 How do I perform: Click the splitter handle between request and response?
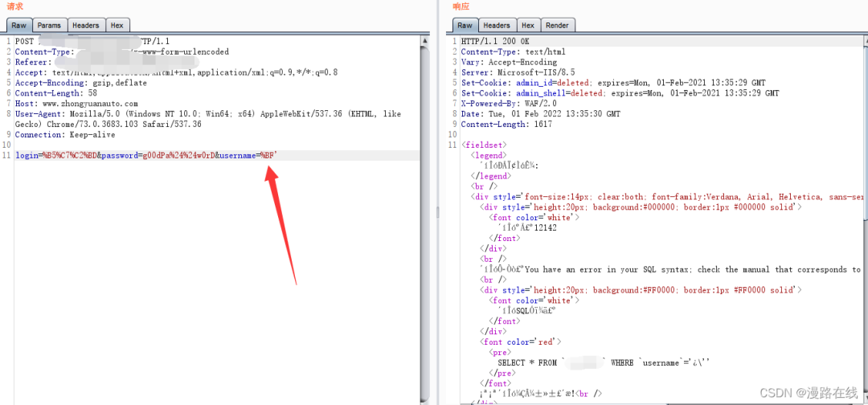436,212
